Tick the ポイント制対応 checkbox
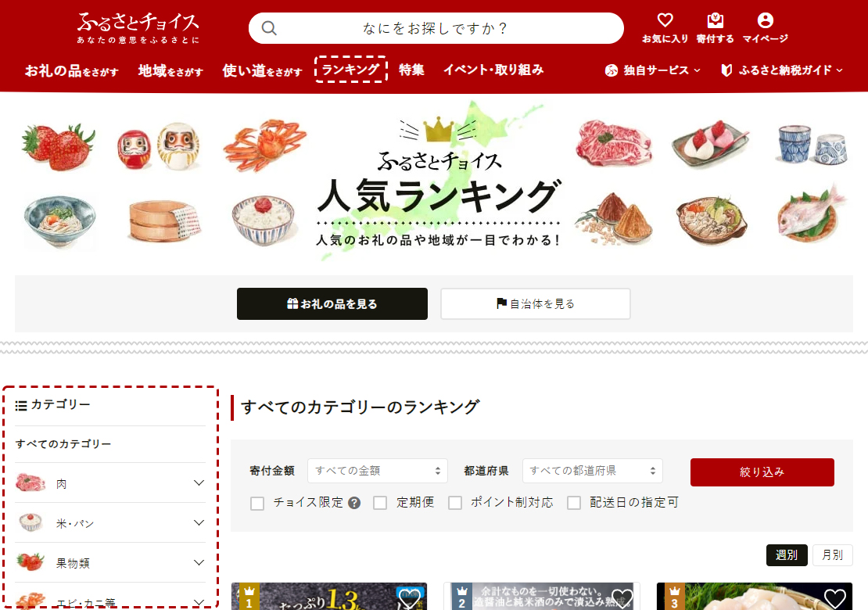Viewport: 868px width, 610px height. 455,503
